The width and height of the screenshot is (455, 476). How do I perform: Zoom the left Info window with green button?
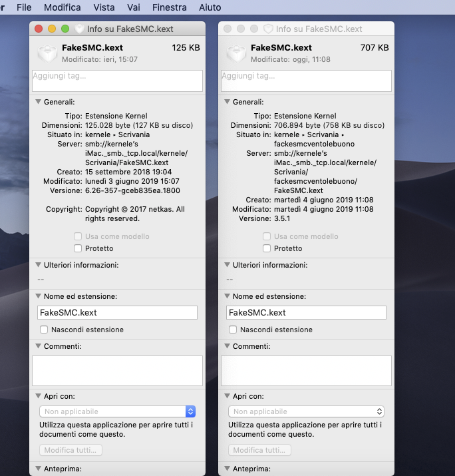[65, 29]
